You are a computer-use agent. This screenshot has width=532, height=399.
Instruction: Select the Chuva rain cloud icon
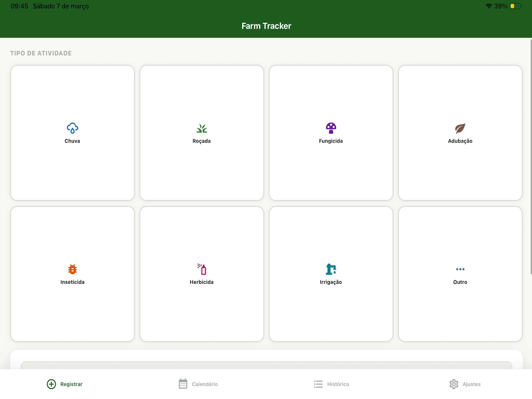click(x=72, y=128)
